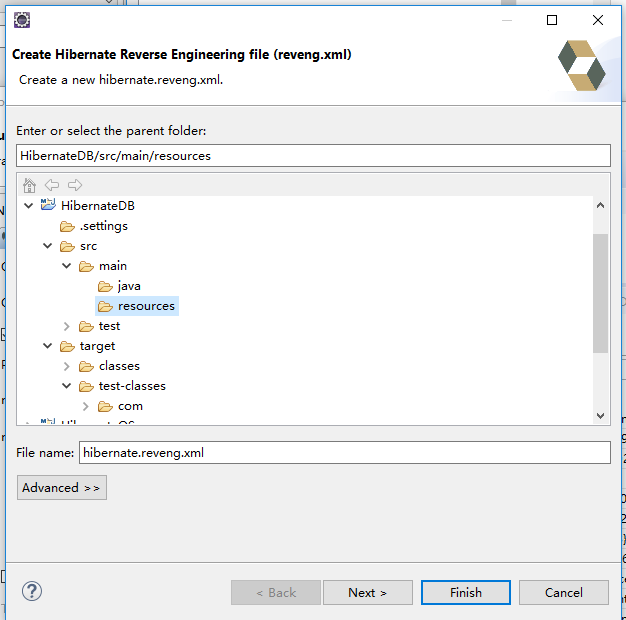
Task: Collapse the test-classes folder node
Action: coord(67,386)
